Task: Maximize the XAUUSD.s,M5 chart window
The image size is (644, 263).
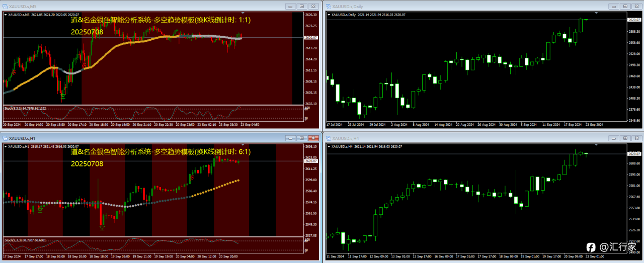Action: coord(302,6)
